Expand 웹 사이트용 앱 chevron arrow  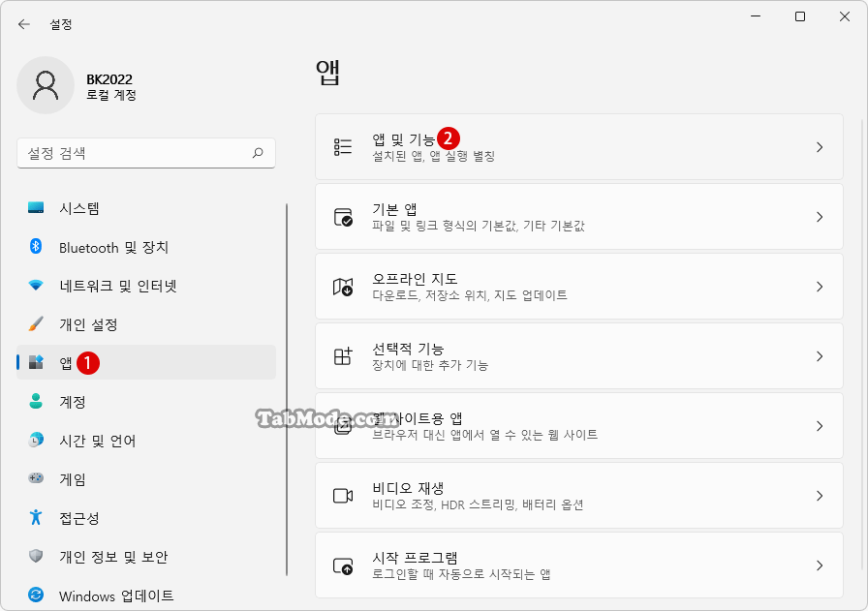click(x=820, y=426)
